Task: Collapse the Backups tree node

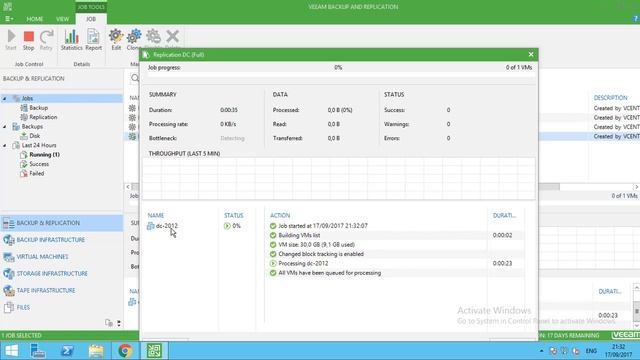Action: [x=5, y=127]
